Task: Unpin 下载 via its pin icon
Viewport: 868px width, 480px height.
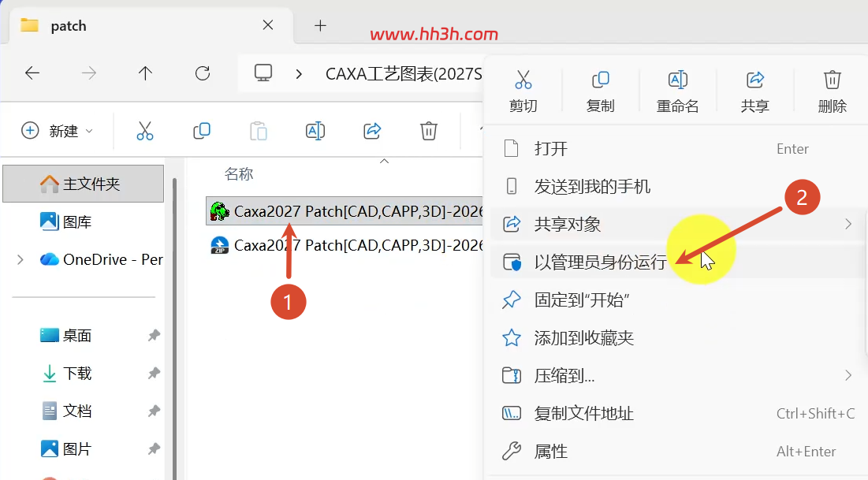Action: pyautogui.click(x=154, y=374)
